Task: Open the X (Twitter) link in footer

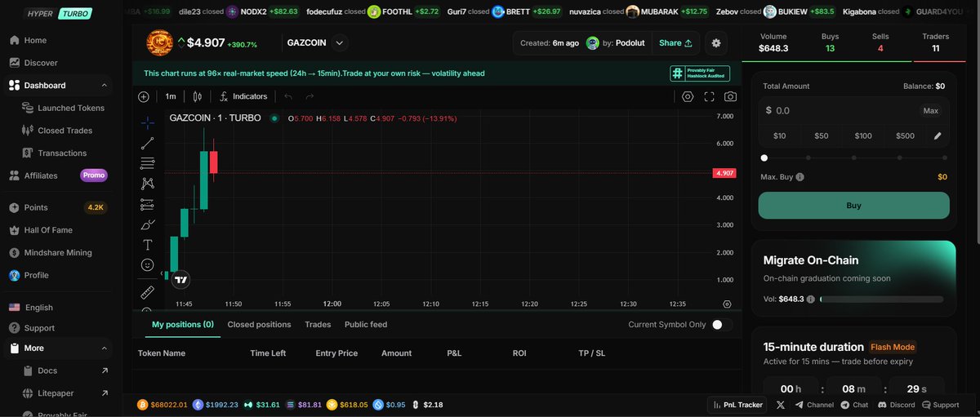Action: (x=781, y=405)
